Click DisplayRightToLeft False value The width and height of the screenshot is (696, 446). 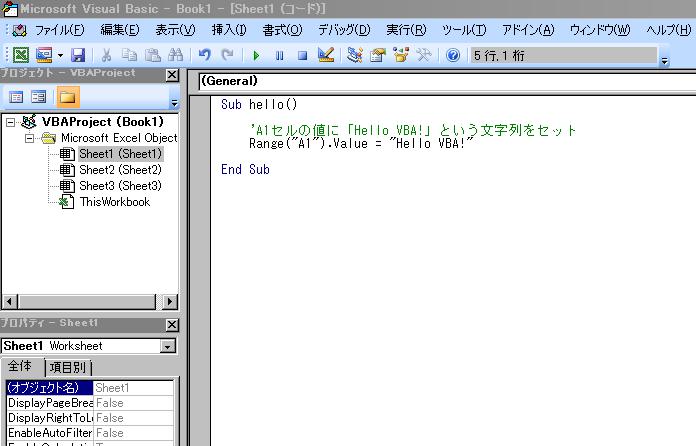[x=133, y=418]
